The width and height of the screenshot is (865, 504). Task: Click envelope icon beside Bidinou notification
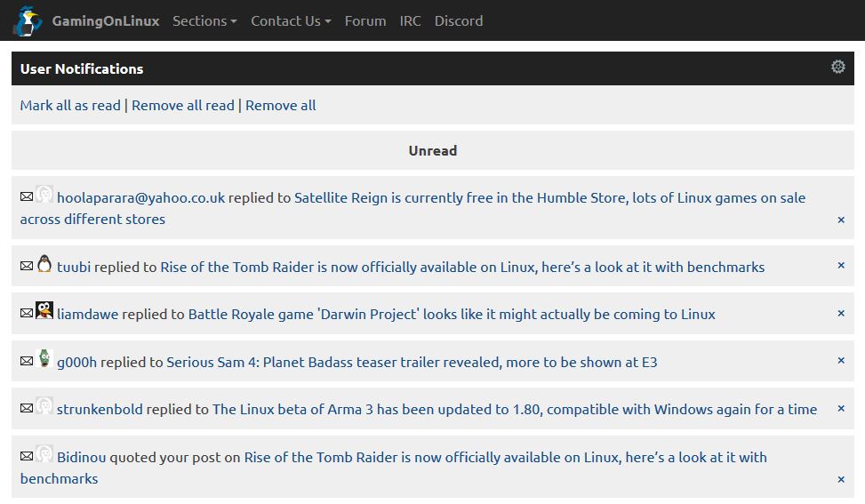(x=27, y=456)
